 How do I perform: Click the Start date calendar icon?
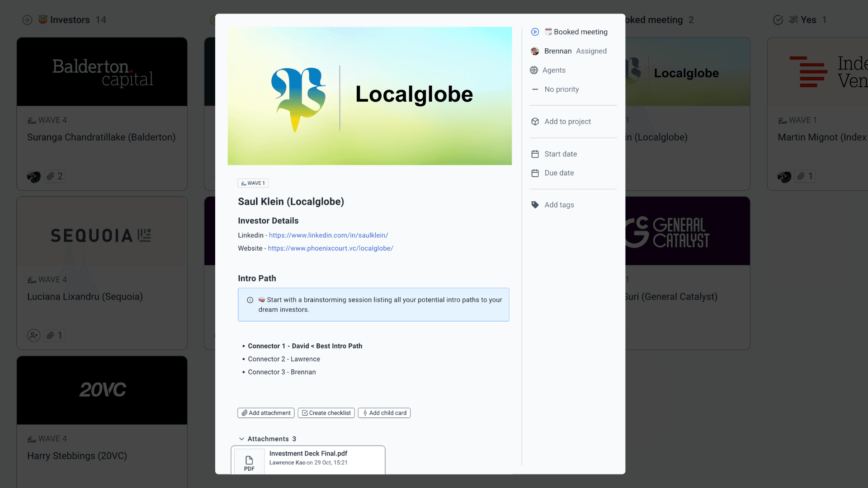point(535,154)
